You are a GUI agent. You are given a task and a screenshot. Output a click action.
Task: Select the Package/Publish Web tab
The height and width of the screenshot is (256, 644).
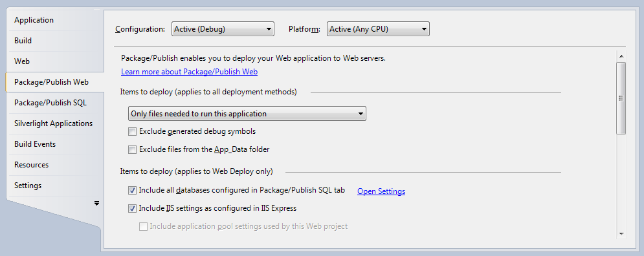(54, 82)
